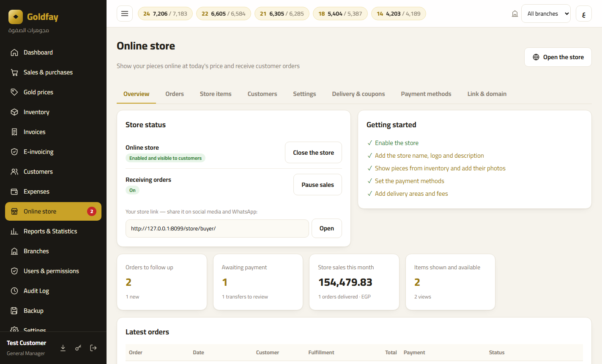Click the store link URL field
The image size is (602, 364).
pos(217,228)
